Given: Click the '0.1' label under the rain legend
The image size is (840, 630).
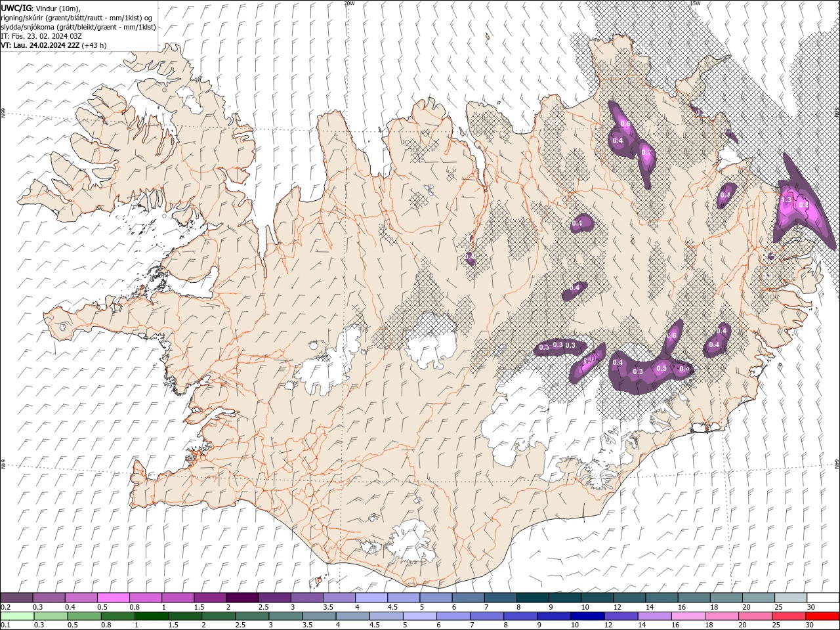Looking at the screenshot, I should [x=5, y=625].
